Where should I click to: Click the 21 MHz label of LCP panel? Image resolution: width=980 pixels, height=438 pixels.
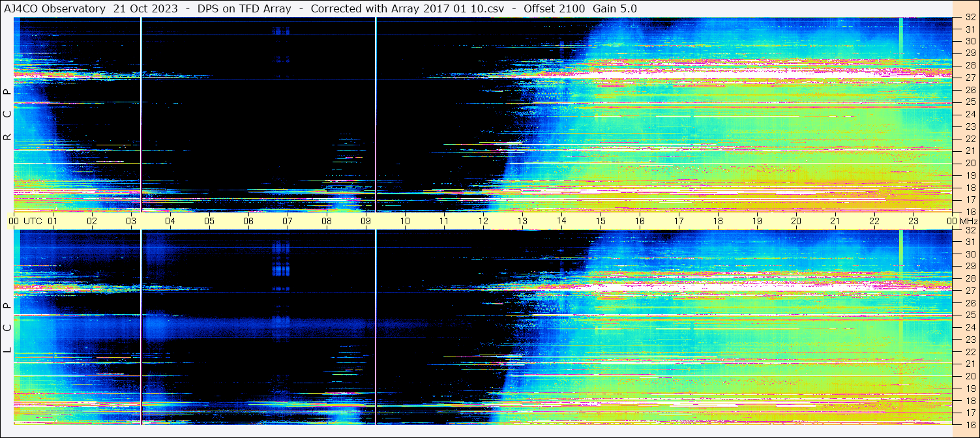coord(970,364)
